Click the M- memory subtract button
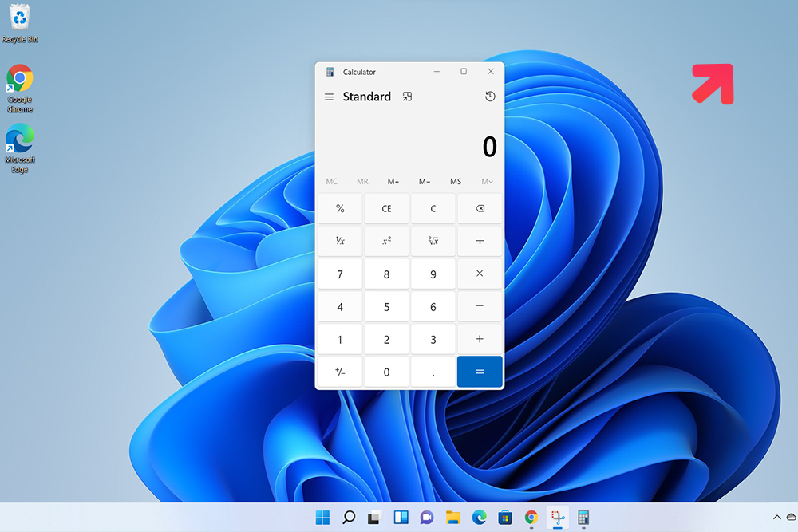The image size is (798, 532). 425,182
